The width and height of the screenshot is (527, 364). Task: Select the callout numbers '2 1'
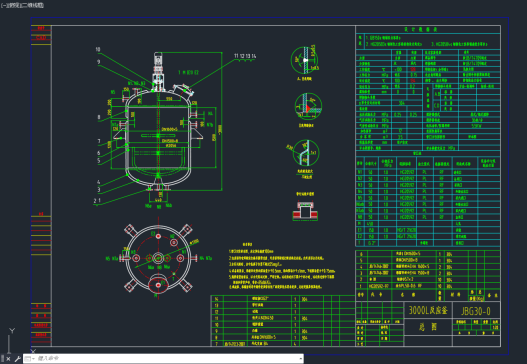click(x=97, y=201)
